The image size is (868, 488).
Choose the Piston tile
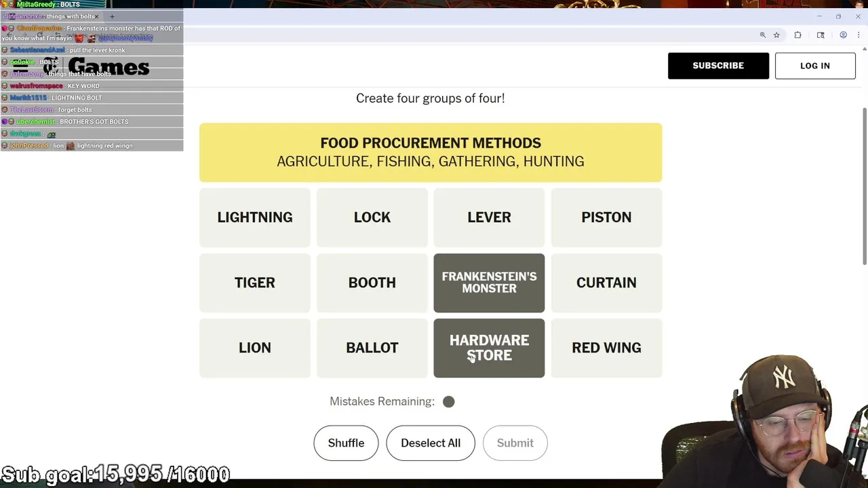tap(606, 218)
